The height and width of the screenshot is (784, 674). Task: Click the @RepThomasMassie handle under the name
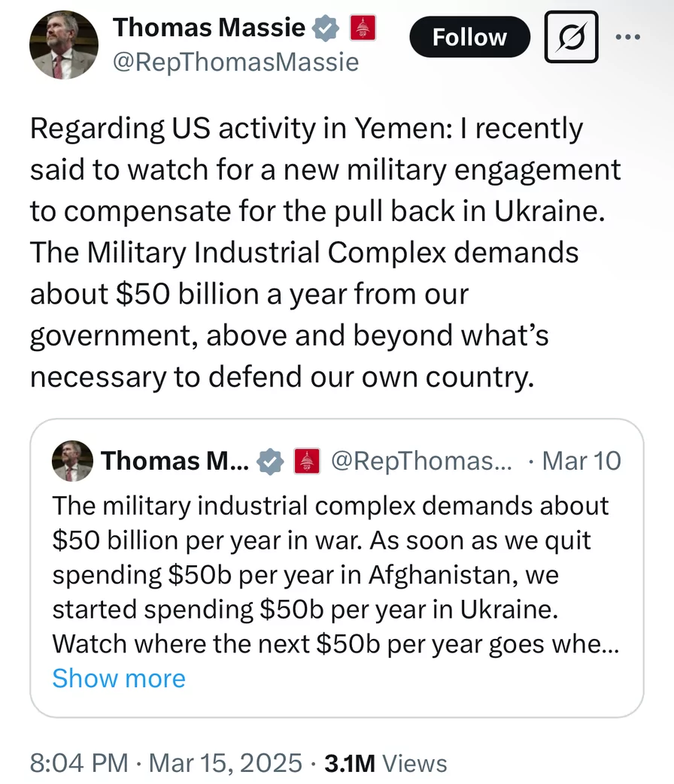[x=235, y=62]
